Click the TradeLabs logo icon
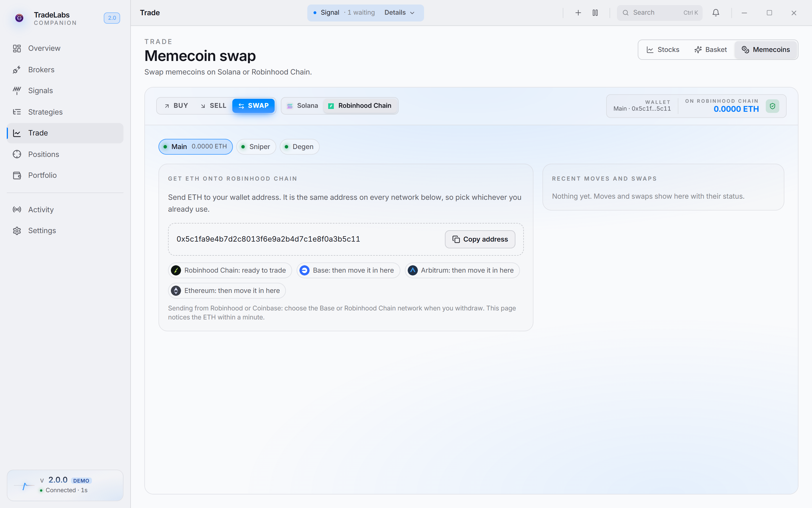The height and width of the screenshot is (508, 812). click(19, 18)
